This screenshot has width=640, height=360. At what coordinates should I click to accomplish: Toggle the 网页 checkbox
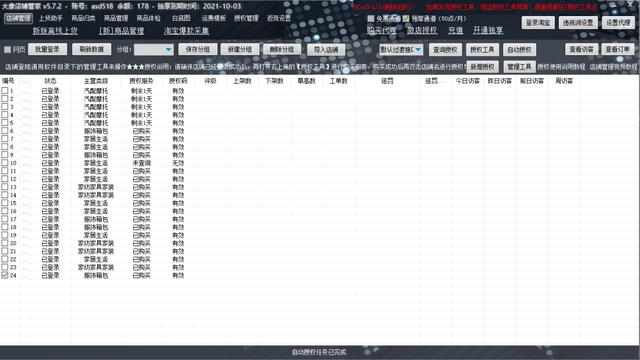7,50
